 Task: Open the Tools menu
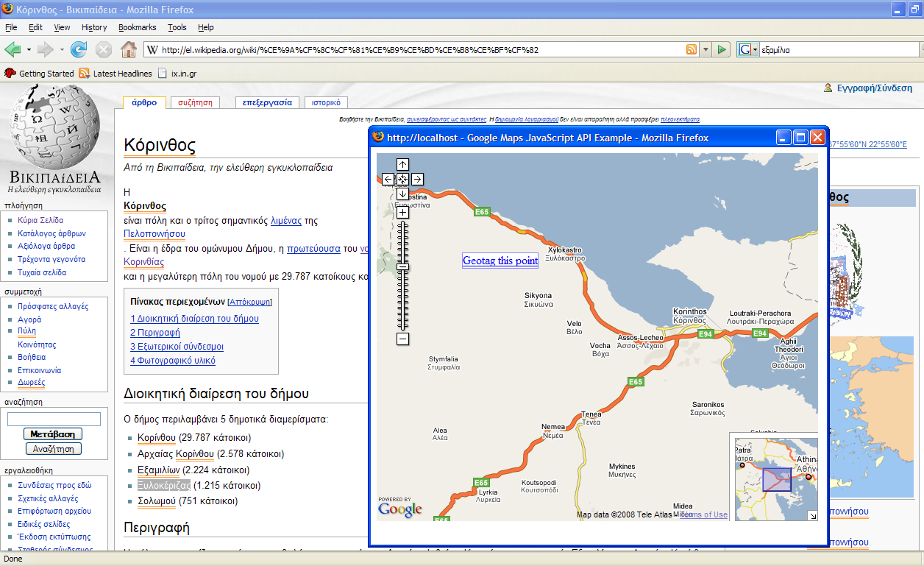pyautogui.click(x=177, y=27)
